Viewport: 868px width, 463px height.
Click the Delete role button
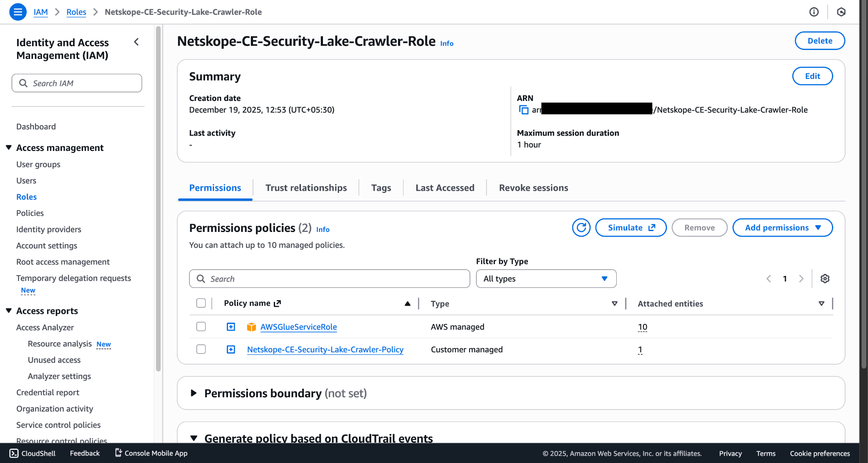[820, 41]
